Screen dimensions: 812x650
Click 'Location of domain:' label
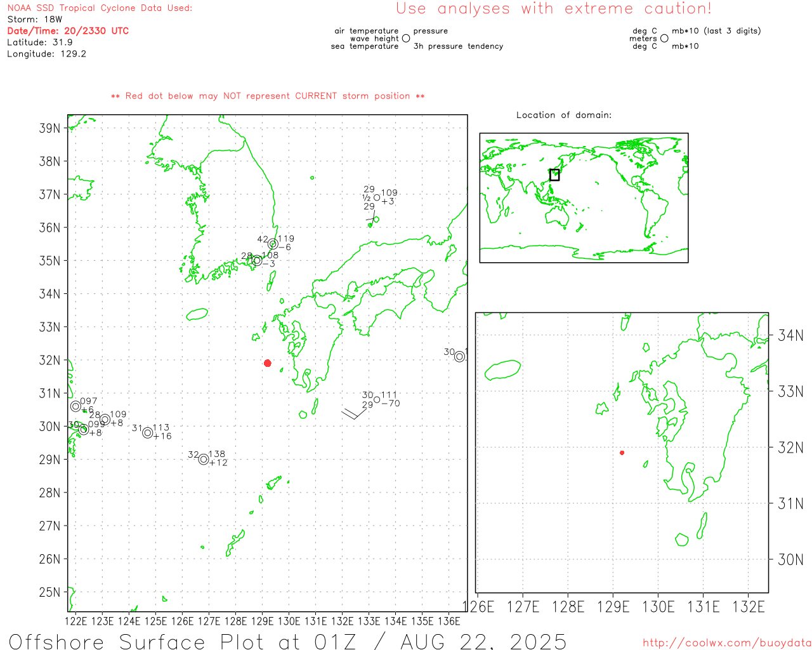[564, 115]
